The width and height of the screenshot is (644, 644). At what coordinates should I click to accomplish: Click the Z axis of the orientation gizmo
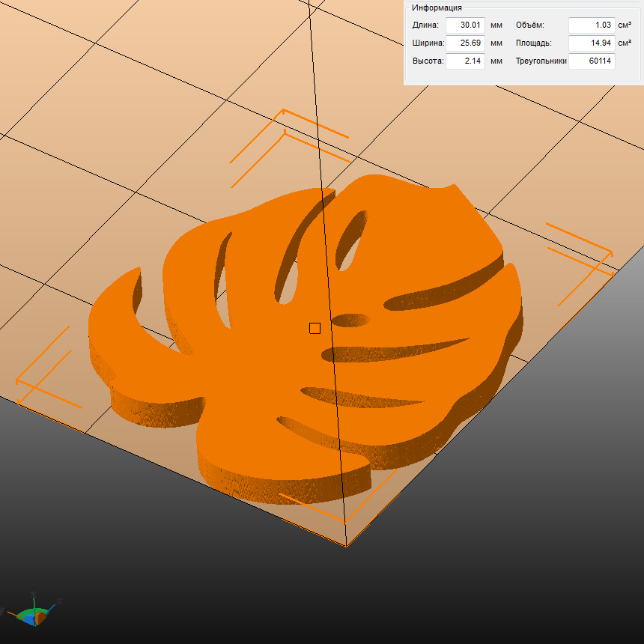pos(34,598)
